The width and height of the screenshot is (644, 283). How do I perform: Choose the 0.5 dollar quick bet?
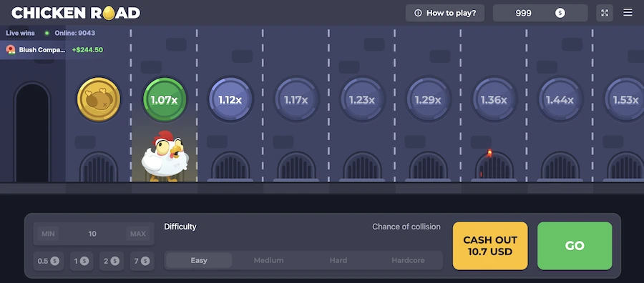coord(49,261)
